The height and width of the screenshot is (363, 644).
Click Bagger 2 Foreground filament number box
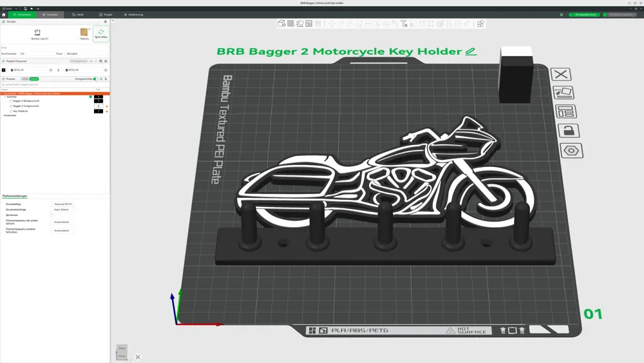point(98,106)
